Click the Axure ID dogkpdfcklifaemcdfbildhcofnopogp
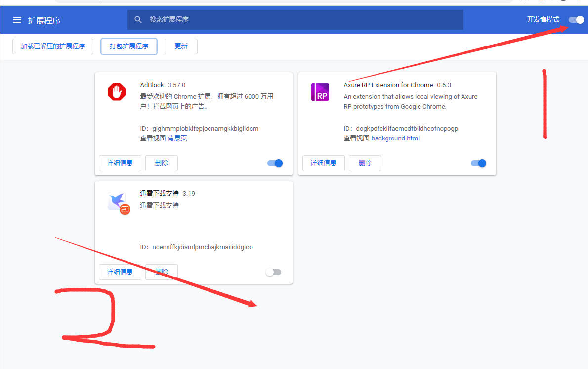588x369 pixels. point(407,129)
